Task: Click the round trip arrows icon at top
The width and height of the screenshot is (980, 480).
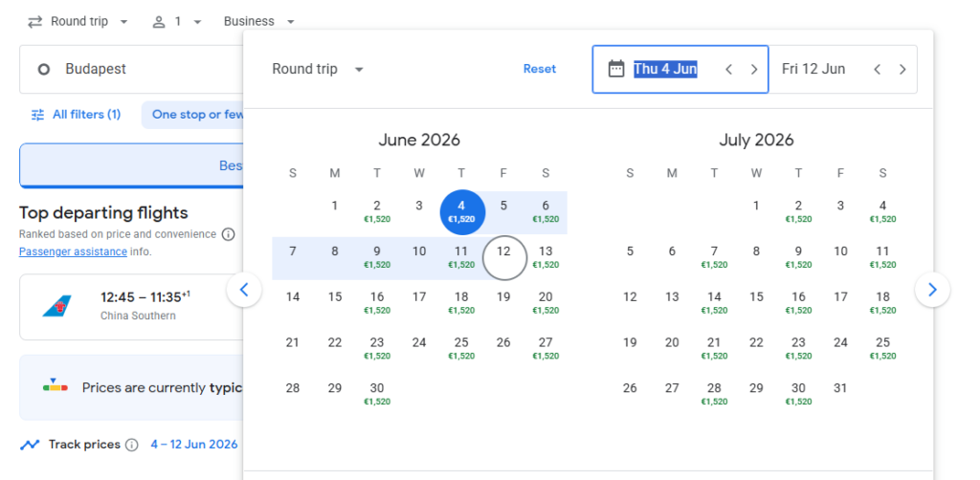Action: (35, 21)
